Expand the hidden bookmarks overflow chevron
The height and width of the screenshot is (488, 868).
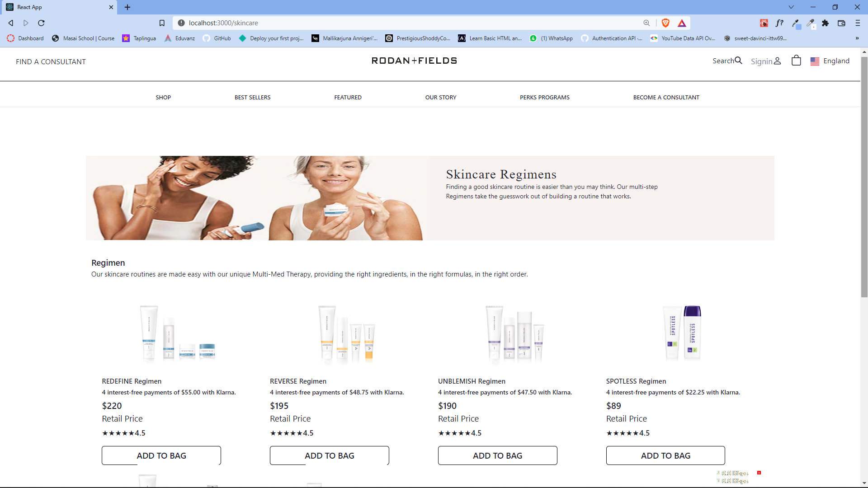[x=857, y=38]
